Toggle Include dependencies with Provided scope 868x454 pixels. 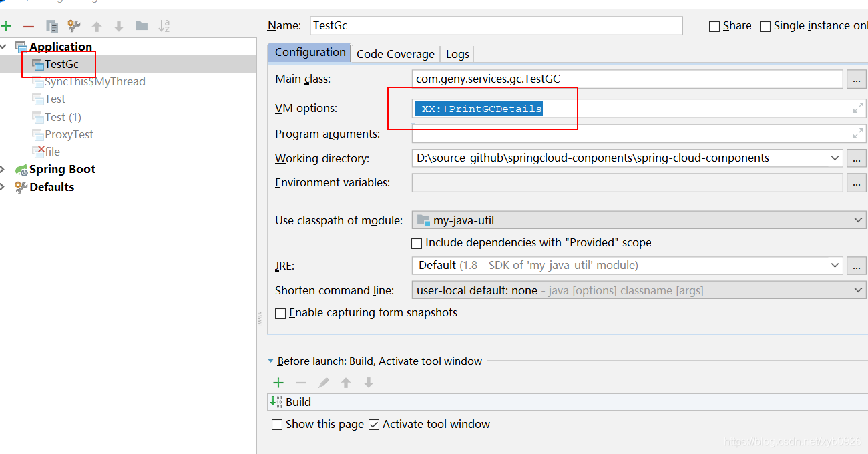pyautogui.click(x=417, y=243)
